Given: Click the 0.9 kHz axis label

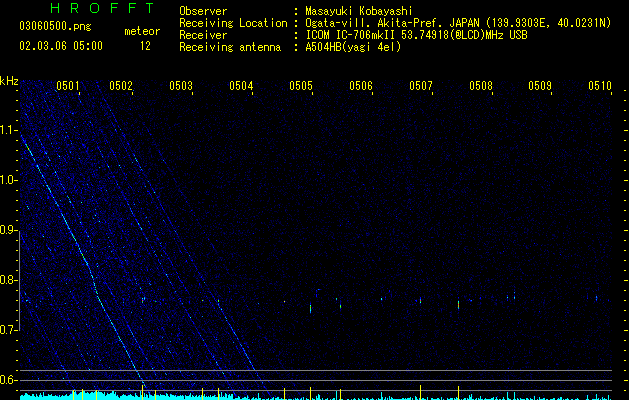Looking at the screenshot, I should click(8, 230).
